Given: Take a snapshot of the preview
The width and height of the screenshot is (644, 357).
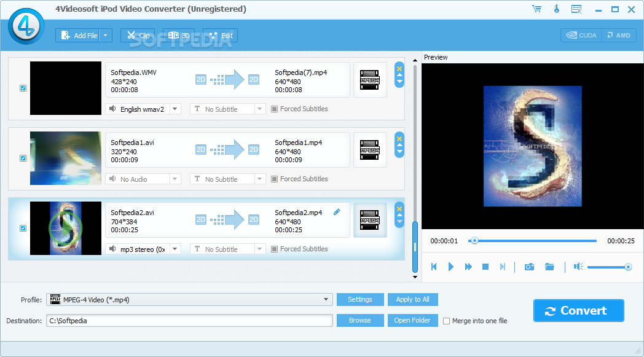Looking at the screenshot, I should 530,267.
